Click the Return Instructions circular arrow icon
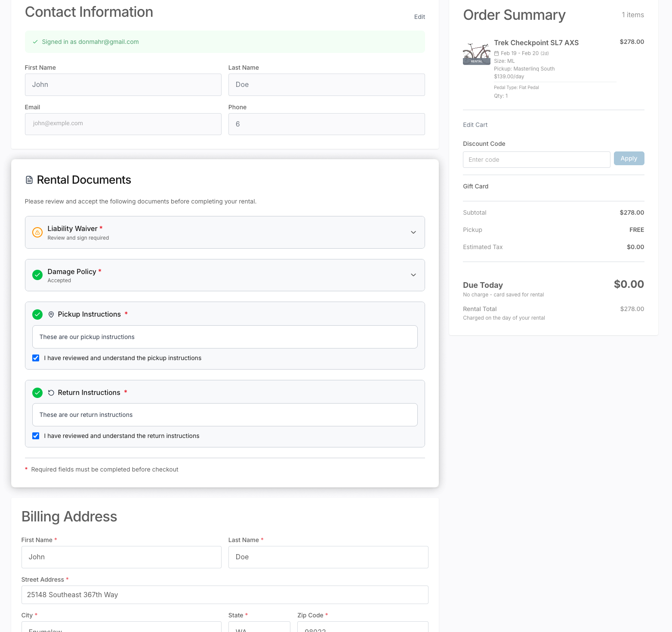The height and width of the screenshot is (632, 672). click(x=51, y=393)
